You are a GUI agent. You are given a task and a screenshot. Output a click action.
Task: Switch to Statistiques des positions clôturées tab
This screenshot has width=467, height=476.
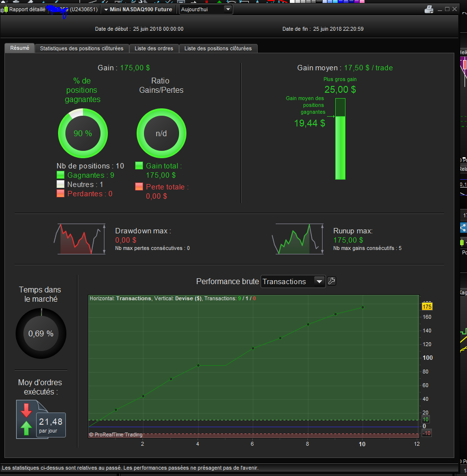[81, 48]
